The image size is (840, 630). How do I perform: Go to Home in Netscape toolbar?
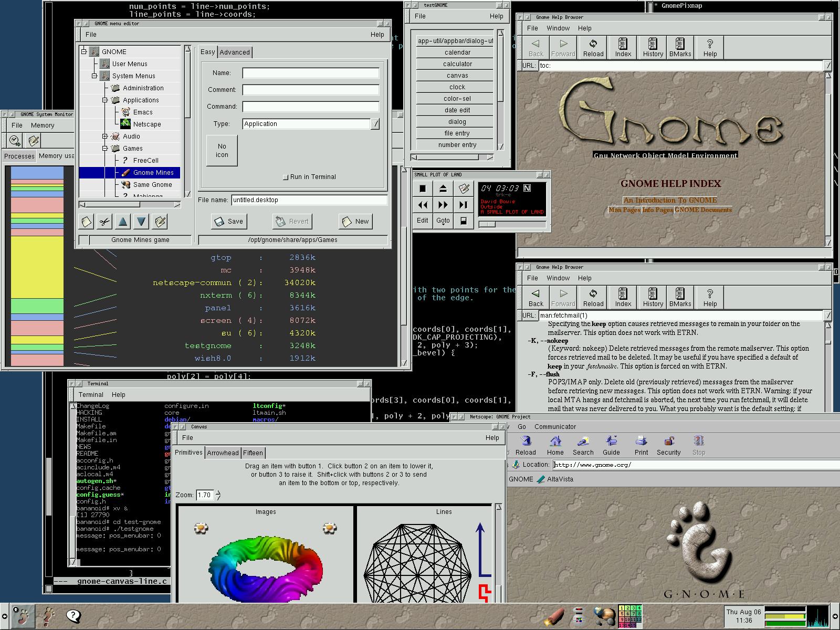pyautogui.click(x=555, y=446)
